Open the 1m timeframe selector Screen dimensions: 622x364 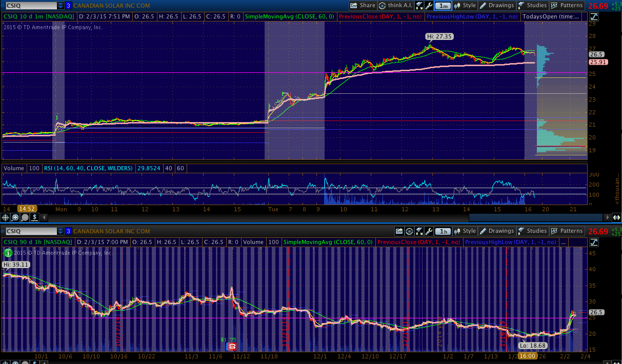[443, 6]
